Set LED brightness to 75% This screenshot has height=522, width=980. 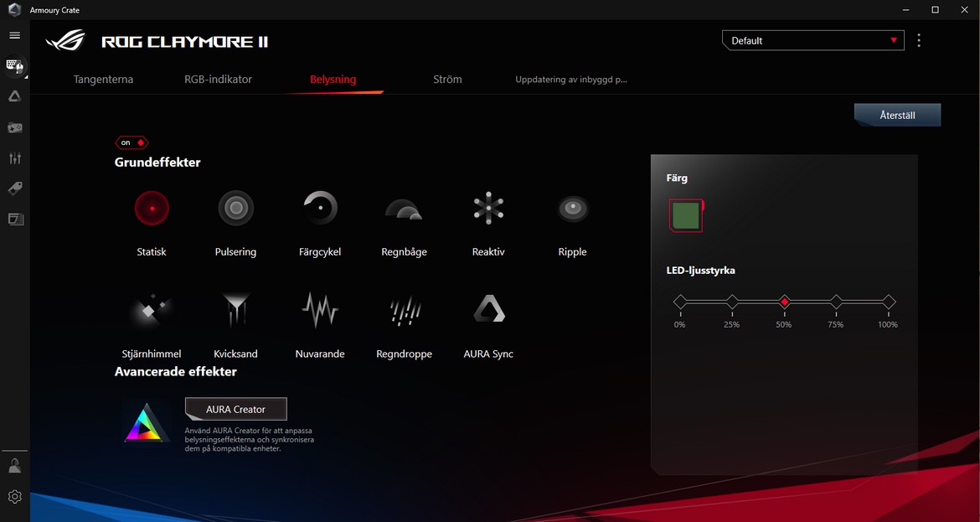point(836,302)
